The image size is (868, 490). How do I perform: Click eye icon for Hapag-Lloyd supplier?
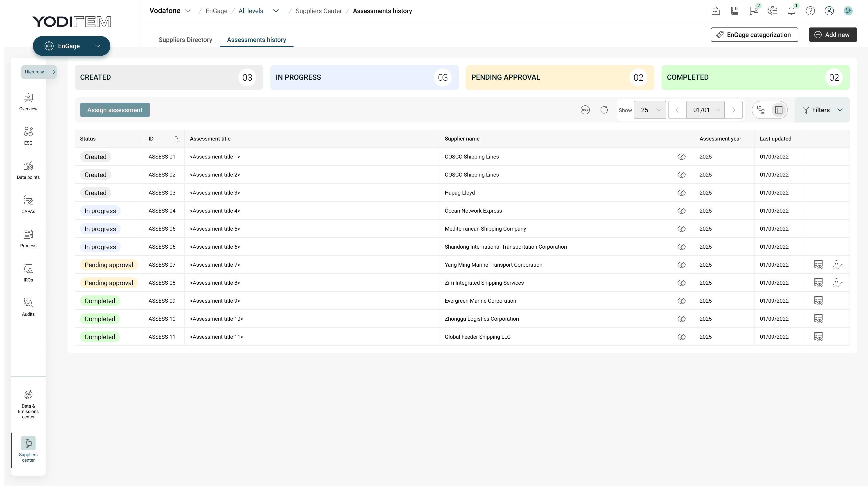click(x=681, y=193)
